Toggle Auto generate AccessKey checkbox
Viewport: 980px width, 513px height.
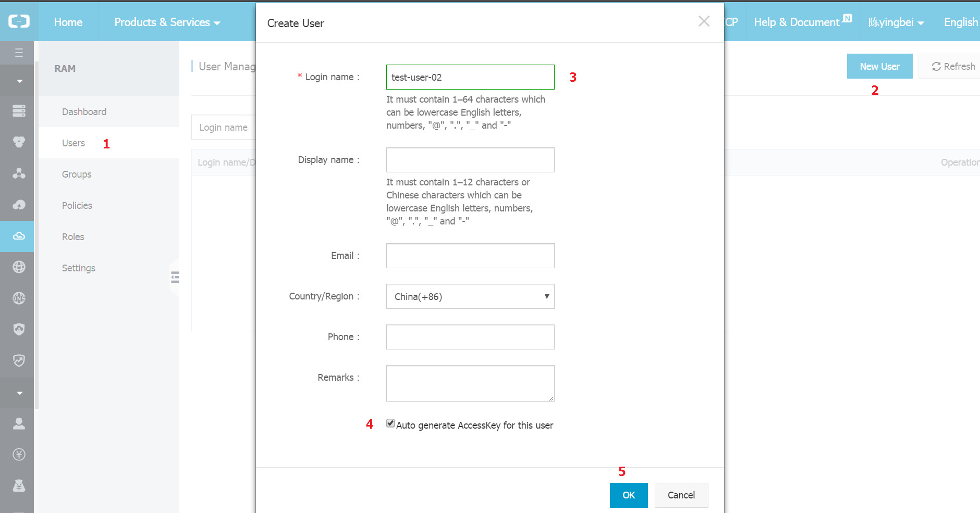[x=390, y=423]
